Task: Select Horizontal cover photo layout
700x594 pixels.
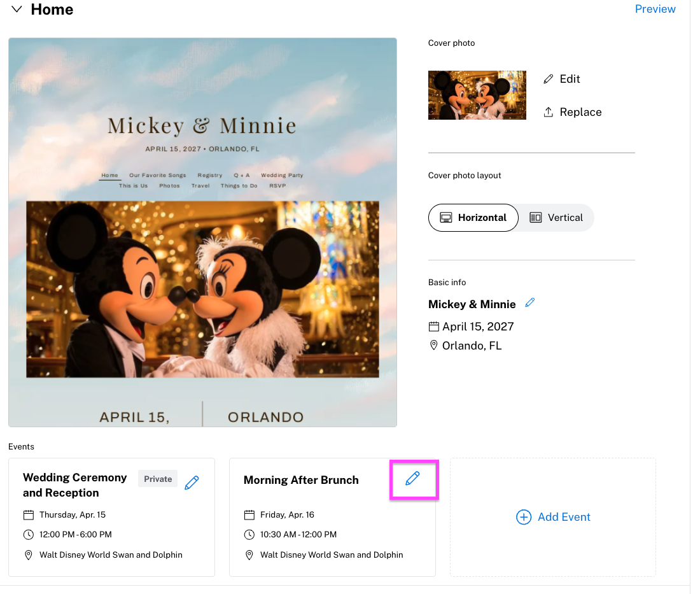Action: pos(473,218)
